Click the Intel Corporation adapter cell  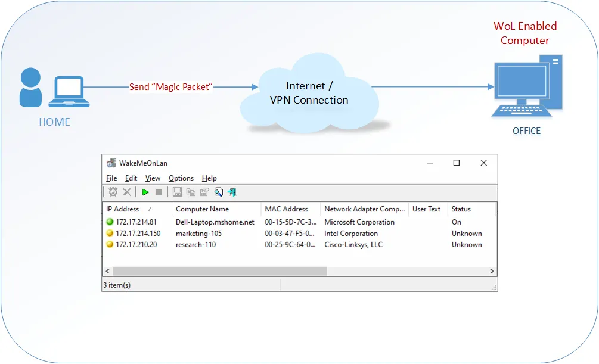351,234
